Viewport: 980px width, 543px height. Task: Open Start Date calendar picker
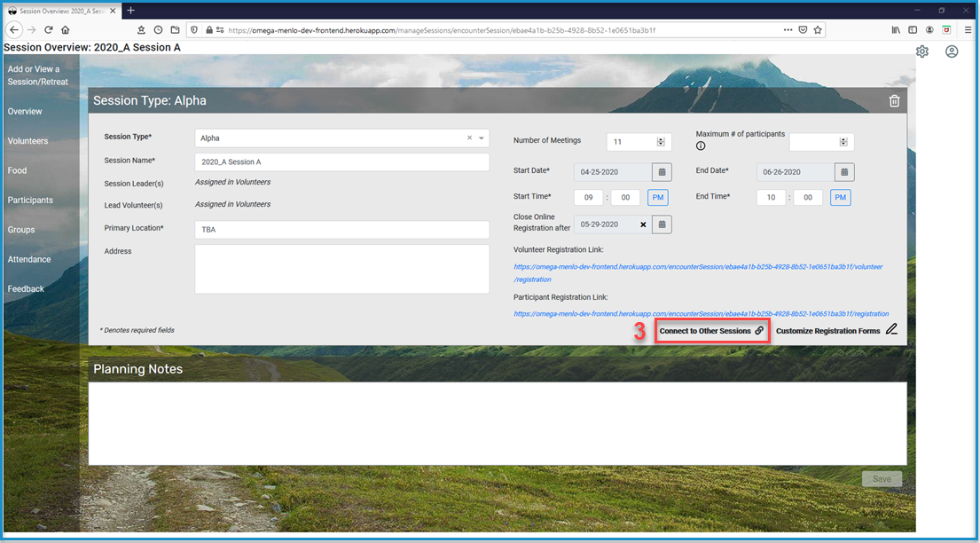point(662,172)
